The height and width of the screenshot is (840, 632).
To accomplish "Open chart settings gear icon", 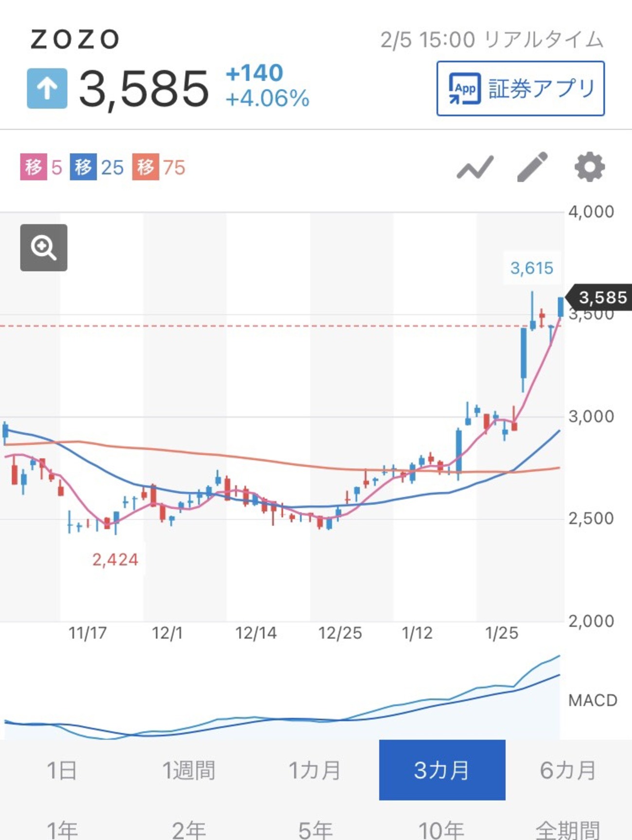I will click(589, 167).
